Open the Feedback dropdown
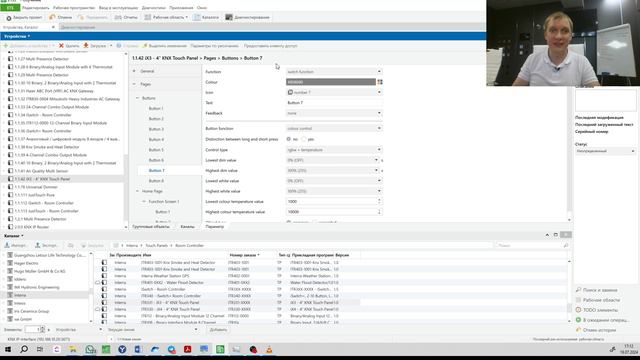This screenshot has width=640, height=360. [334, 113]
